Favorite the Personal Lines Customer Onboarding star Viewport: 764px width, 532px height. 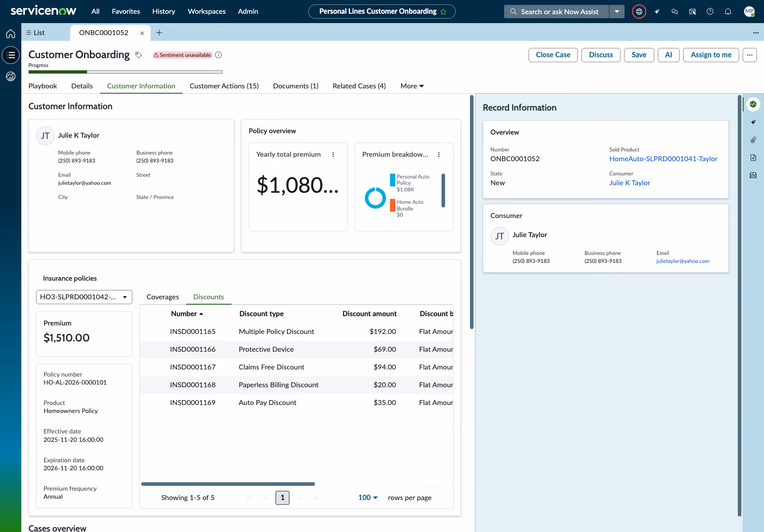[x=443, y=12]
